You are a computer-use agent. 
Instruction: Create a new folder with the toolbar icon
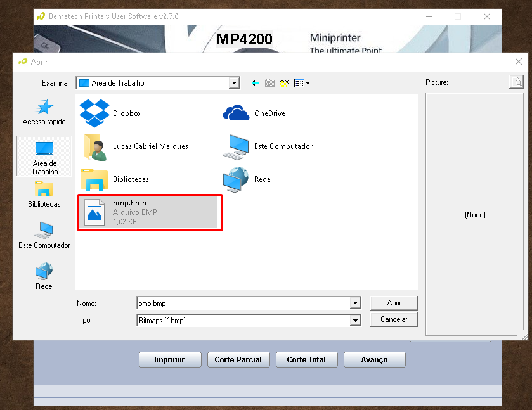(284, 83)
